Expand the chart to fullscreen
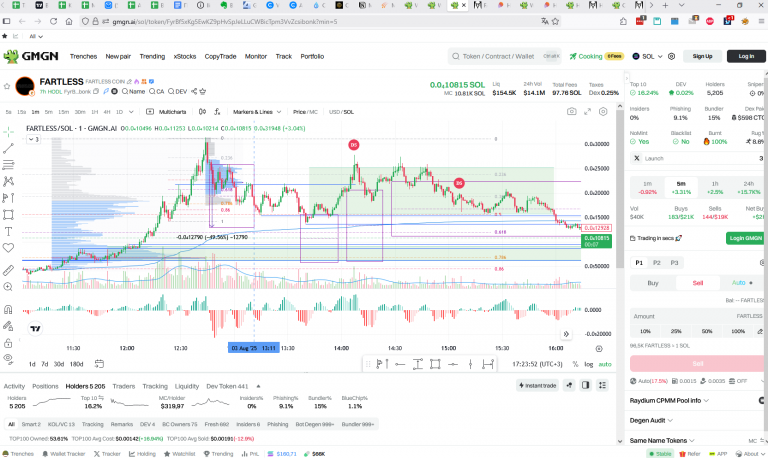Viewport: 768px width, 458px height. click(587, 112)
